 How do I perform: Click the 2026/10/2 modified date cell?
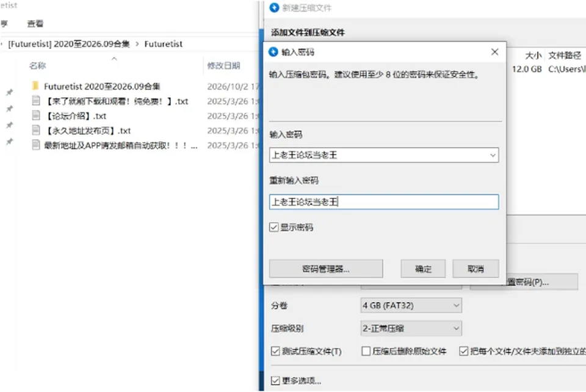tap(233, 86)
